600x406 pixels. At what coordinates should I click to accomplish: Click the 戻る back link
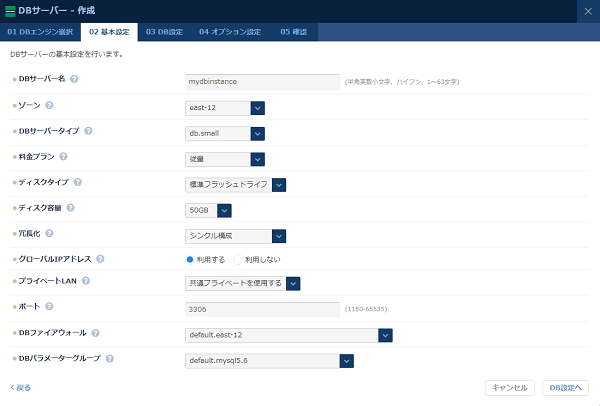(21, 387)
